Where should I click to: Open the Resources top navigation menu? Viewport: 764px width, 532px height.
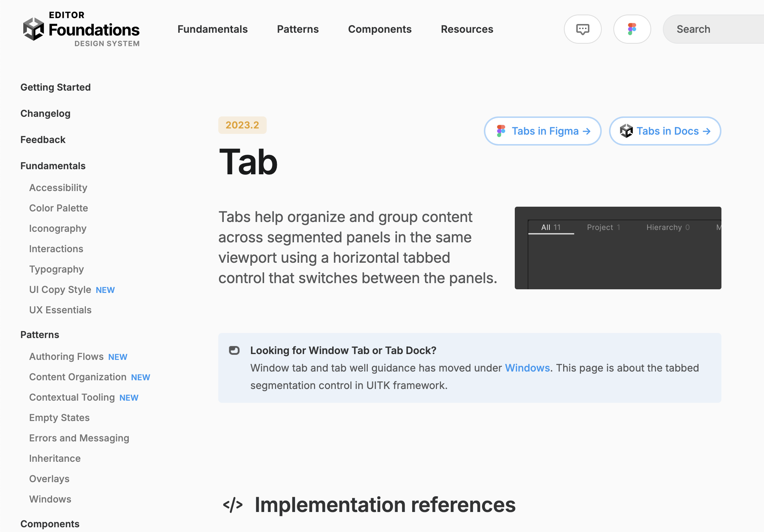click(x=467, y=29)
